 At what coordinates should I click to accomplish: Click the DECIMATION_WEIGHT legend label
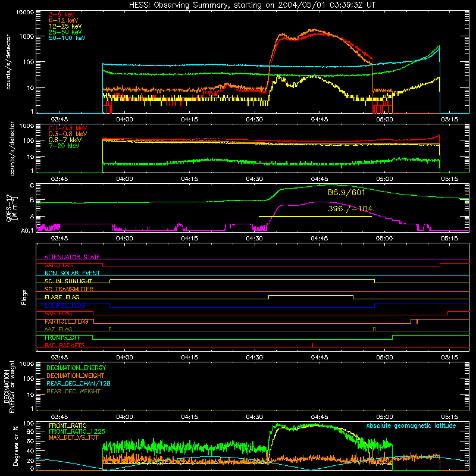point(76,375)
